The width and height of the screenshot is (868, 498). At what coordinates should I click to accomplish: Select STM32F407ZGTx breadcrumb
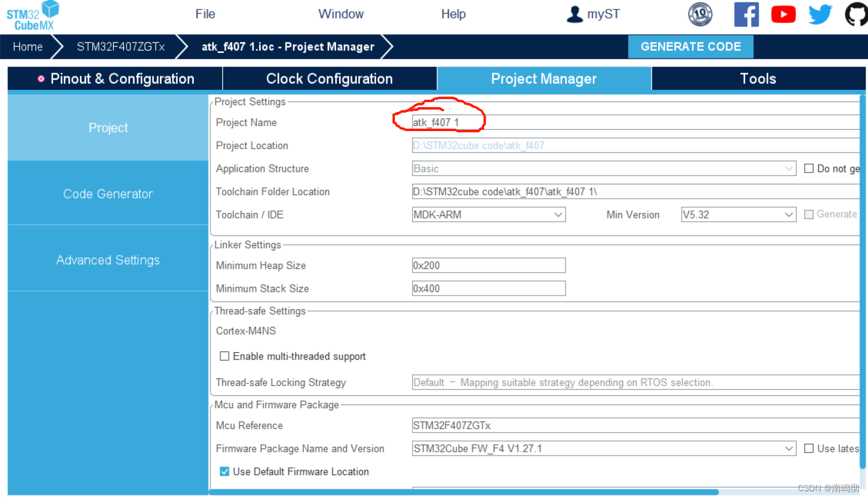(121, 47)
